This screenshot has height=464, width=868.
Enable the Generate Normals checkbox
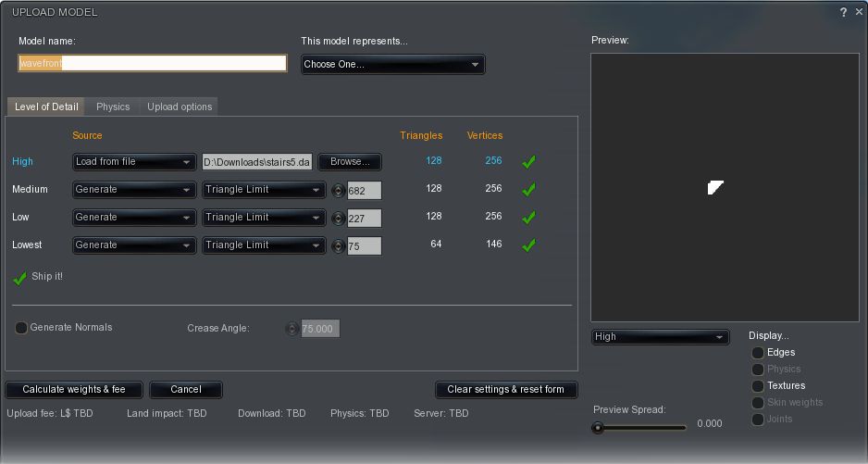[21, 328]
